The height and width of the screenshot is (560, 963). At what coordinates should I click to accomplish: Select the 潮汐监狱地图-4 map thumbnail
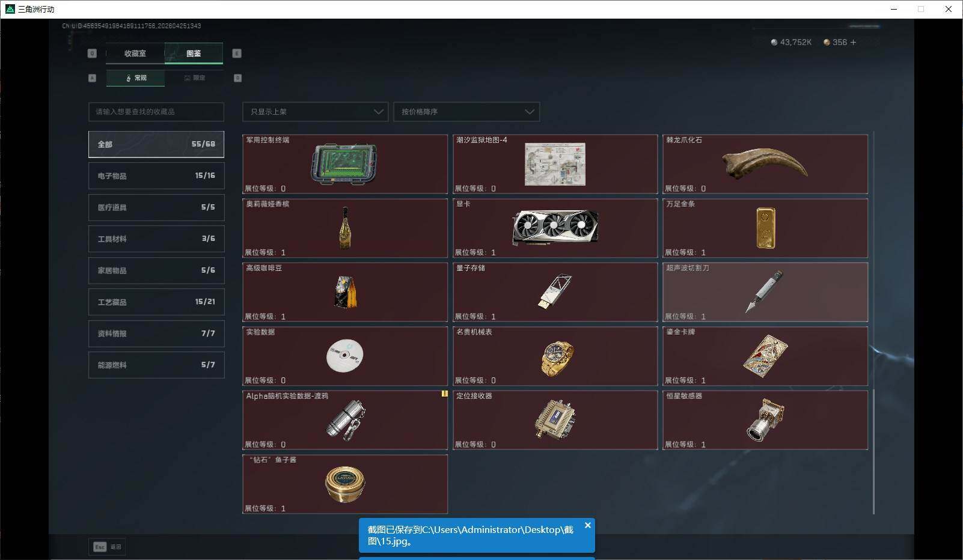[x=555, y=164]
